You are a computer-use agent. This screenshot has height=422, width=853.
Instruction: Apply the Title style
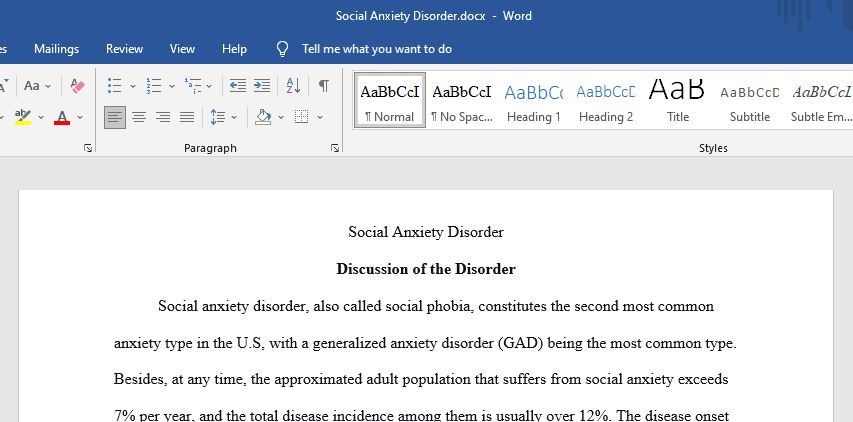pos(677,101)
